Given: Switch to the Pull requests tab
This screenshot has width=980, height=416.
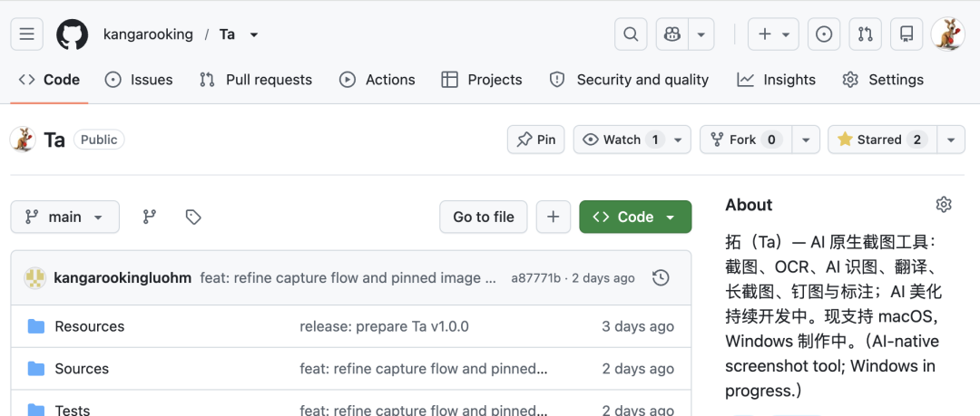Looking at the screenshot, I should 256,80.
